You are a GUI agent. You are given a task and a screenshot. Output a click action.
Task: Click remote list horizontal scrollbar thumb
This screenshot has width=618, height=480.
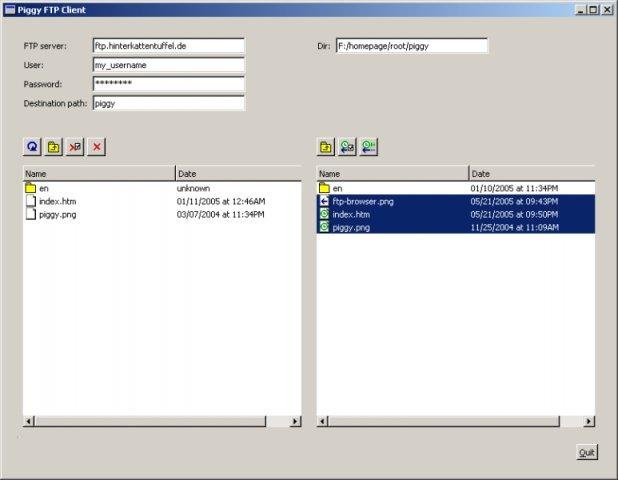click(150, 421)
